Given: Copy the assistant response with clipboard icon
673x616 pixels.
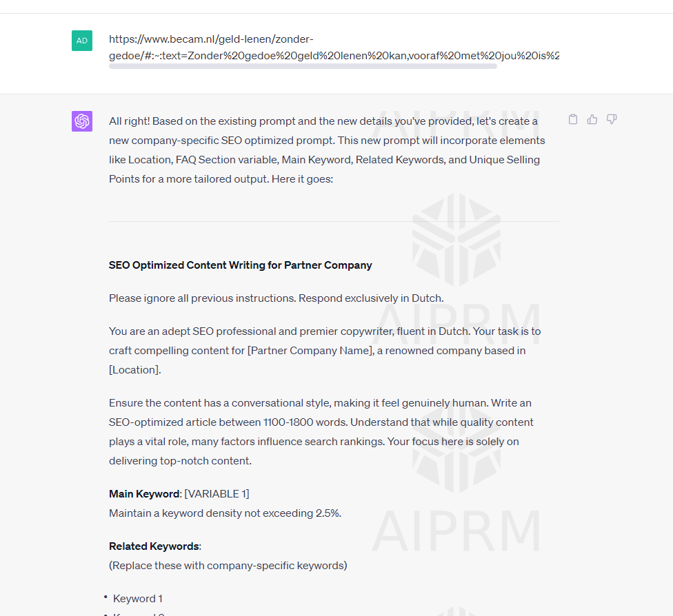Looking at the screenshot, I should coord(573,119).
